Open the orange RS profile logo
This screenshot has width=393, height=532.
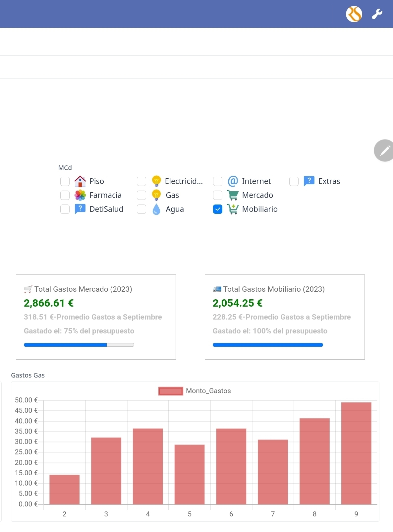point(354,14)
